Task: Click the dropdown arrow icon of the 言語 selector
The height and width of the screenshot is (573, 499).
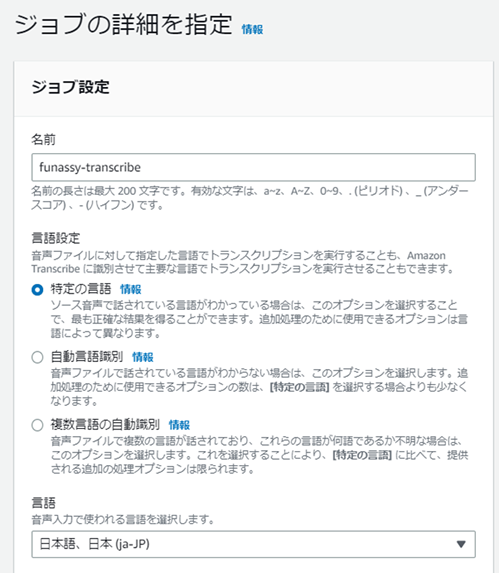Action: [x=461, y=544]
